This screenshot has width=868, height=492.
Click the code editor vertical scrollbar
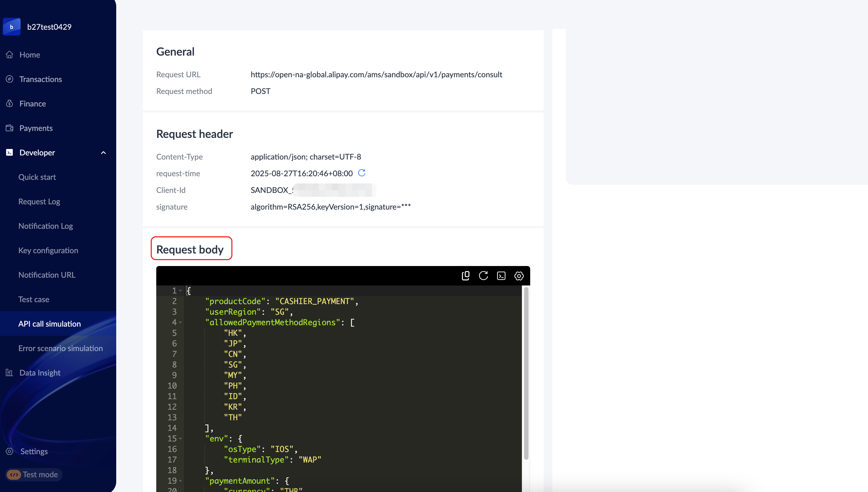pos(526,373)
